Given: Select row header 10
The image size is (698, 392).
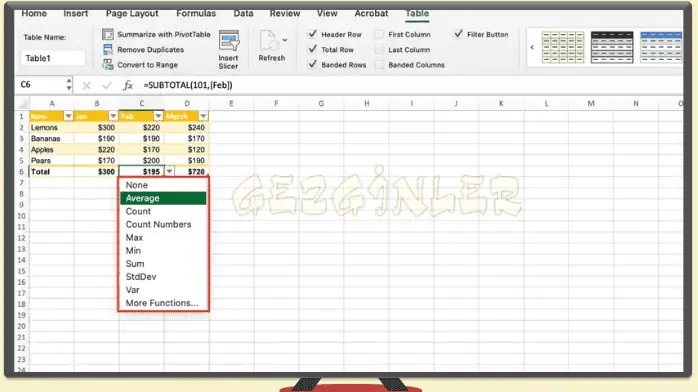Looking at the screenshot, I should pyautogui.click(x=21, y=216).
